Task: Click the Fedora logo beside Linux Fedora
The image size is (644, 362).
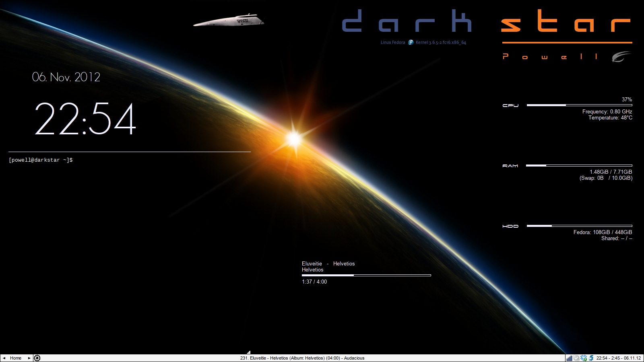Action: click(411, 42)
